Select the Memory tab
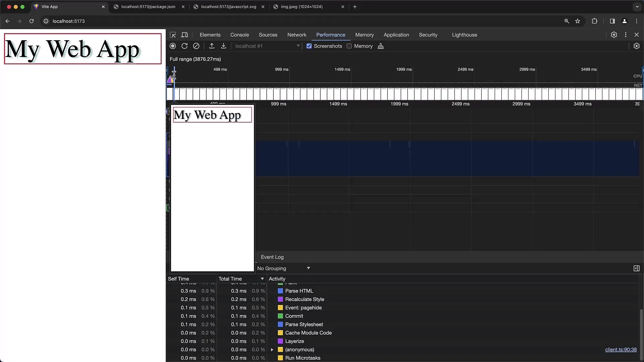This screenshot has height=362, width=644. [365, 35]
